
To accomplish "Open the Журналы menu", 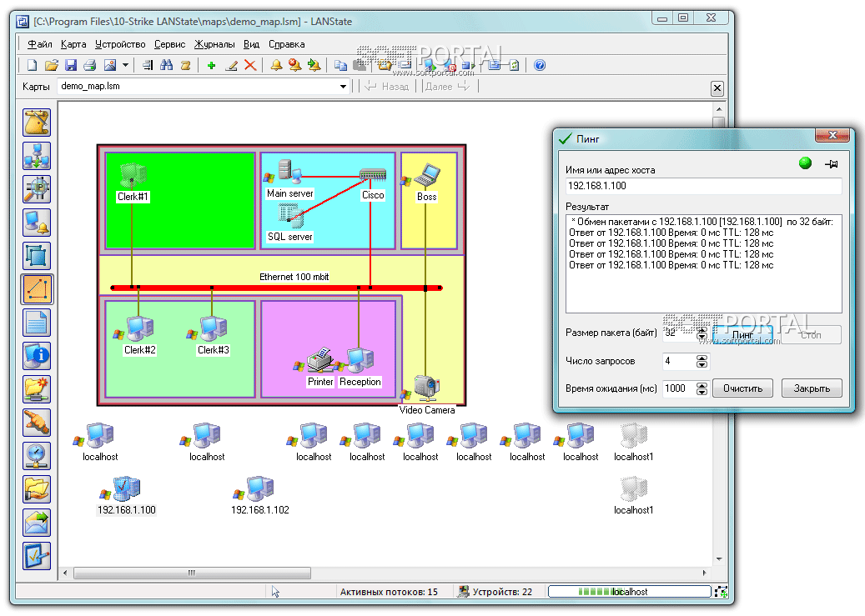I will (214, 44).
